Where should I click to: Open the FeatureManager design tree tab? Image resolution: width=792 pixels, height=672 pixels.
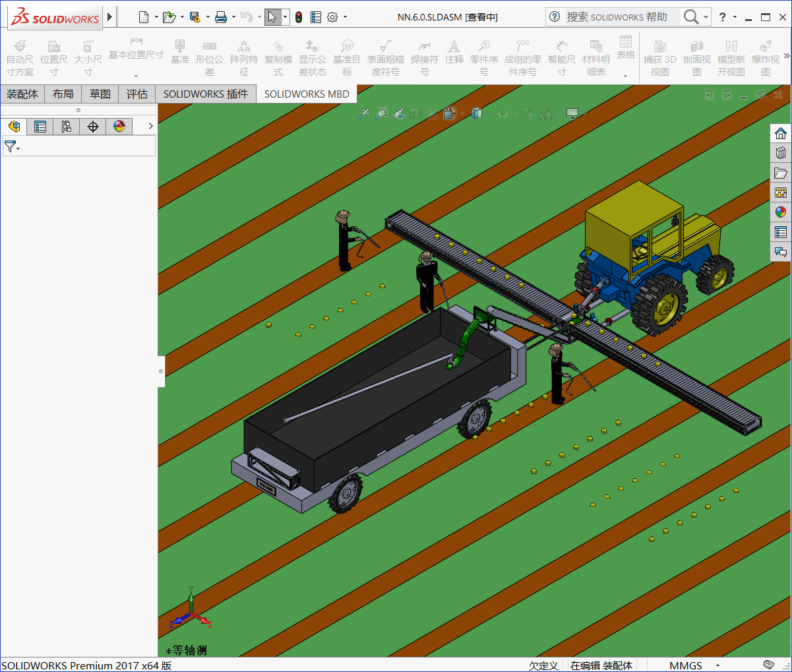pyautogui.click(x=14, y=126)
